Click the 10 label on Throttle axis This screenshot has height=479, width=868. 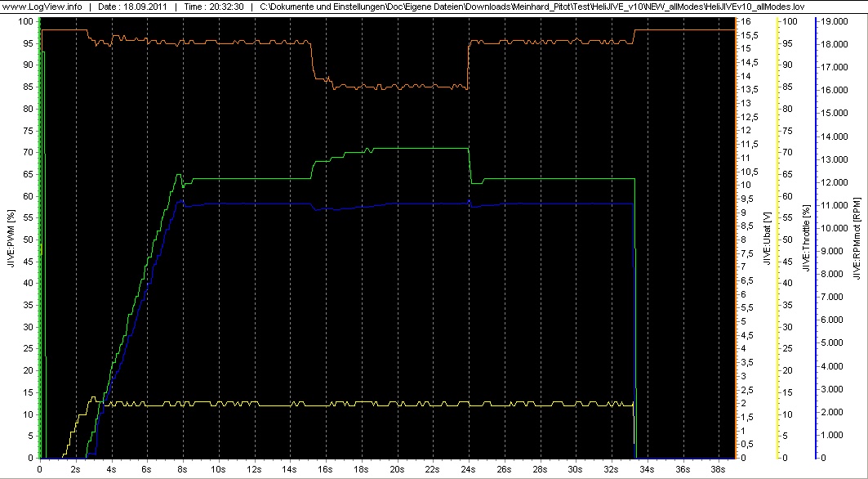787,414
